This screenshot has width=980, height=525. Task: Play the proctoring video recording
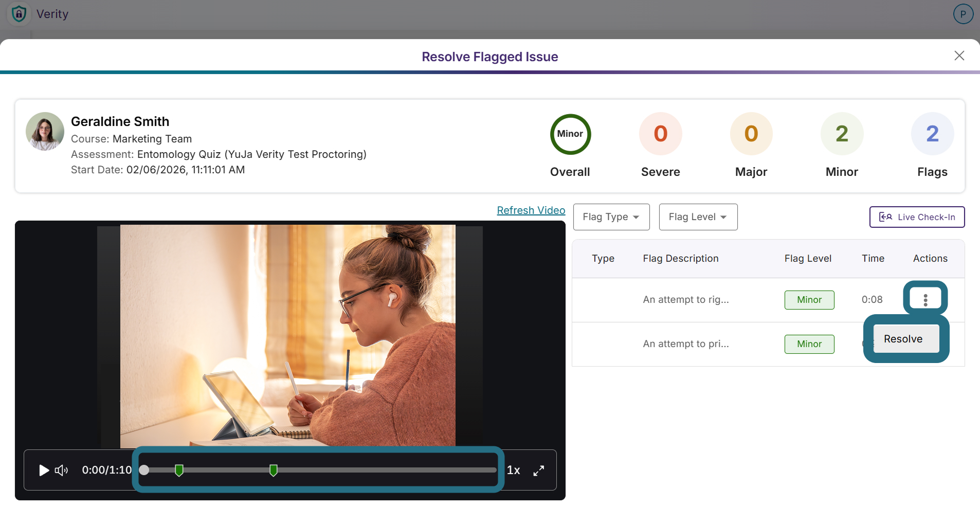click(x=44, y=470)
